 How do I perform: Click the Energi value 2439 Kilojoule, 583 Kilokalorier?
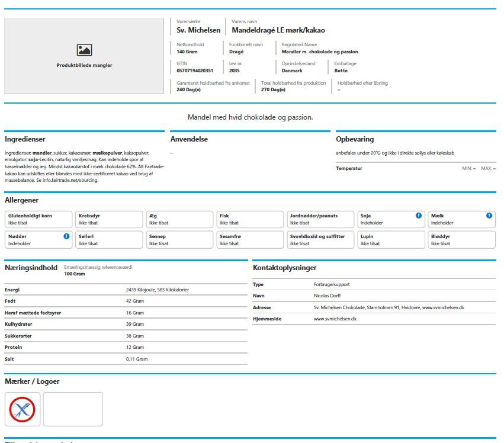[x=158, y=290]
